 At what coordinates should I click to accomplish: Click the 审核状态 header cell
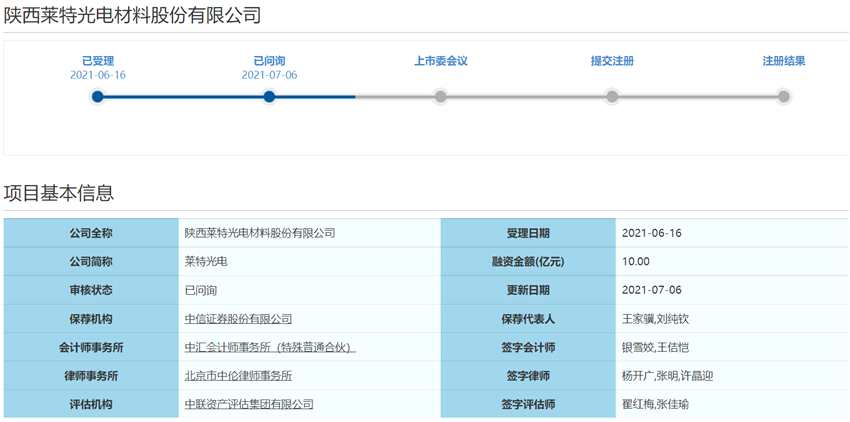pyautogui.click(x=91, y=290)
